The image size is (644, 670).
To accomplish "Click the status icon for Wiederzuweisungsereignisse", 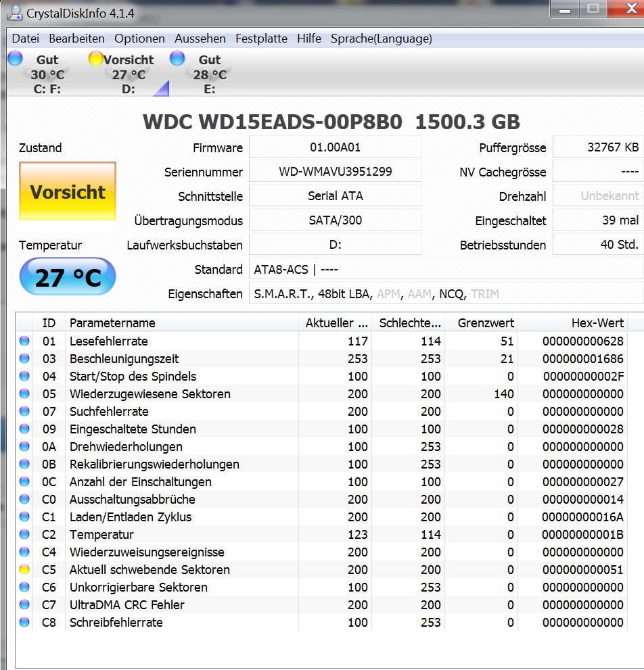I will click(24, 552).
